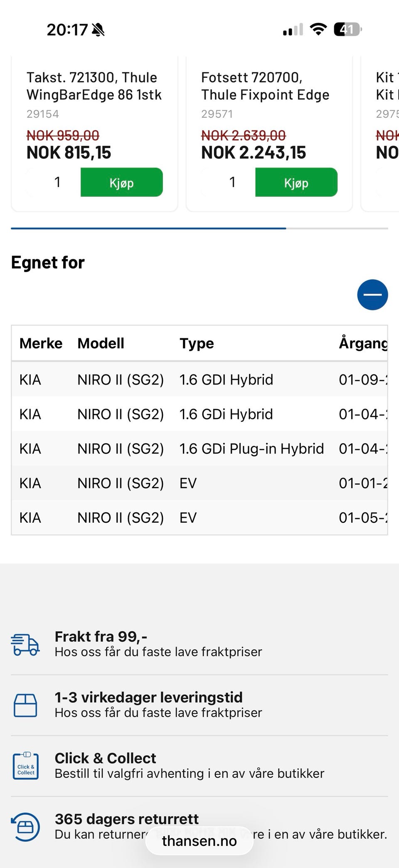The width and height of the screenshot is (399, 868).
Task: Click the product carousel progress bar
Action: coord(199,228)
